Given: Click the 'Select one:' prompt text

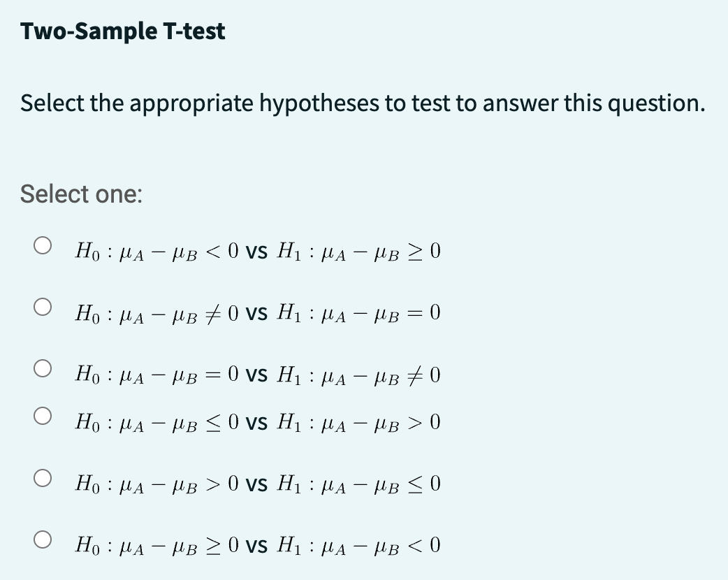Looking at the screenshot, I should coord(81,194).
